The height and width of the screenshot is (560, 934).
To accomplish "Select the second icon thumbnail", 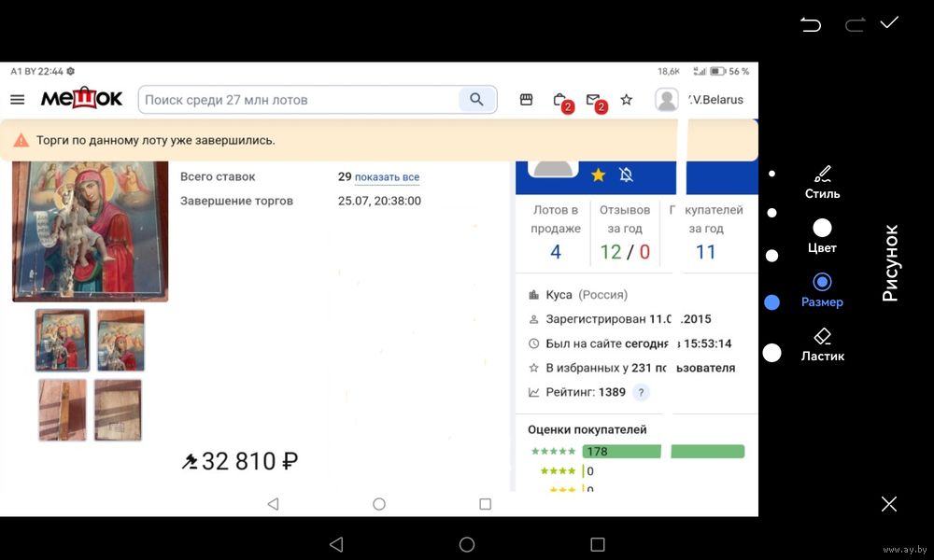I will click(120, 340).
